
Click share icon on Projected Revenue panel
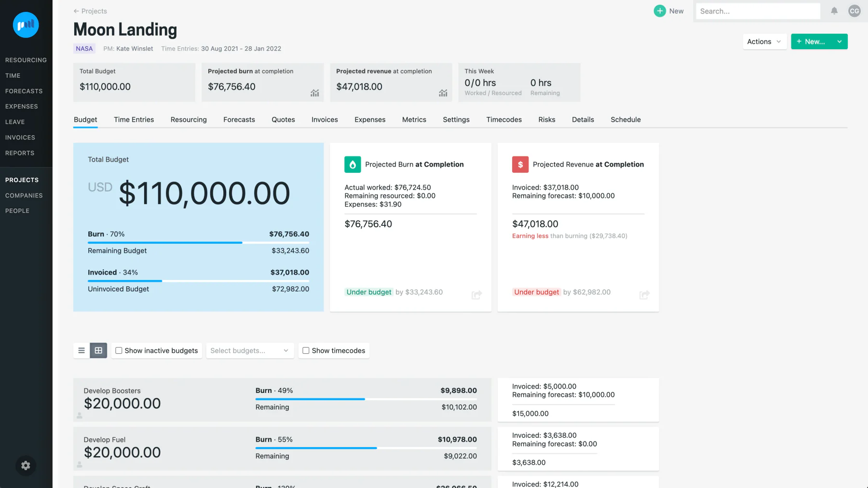pyautogui.click(x=644, y=294)
